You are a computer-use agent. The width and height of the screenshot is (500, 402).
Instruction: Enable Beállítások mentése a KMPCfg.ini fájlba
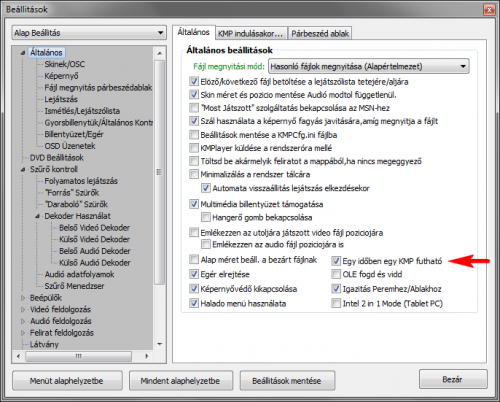[194, 135]
